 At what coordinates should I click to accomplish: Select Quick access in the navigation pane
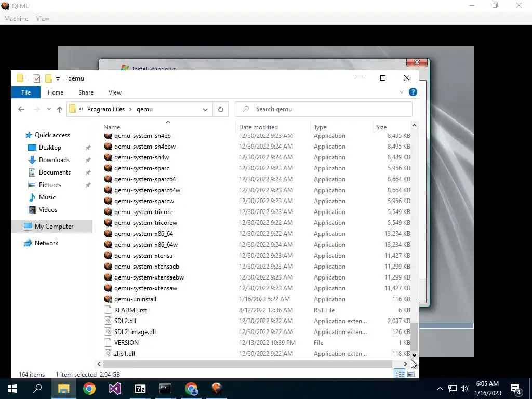click(52, 135)
